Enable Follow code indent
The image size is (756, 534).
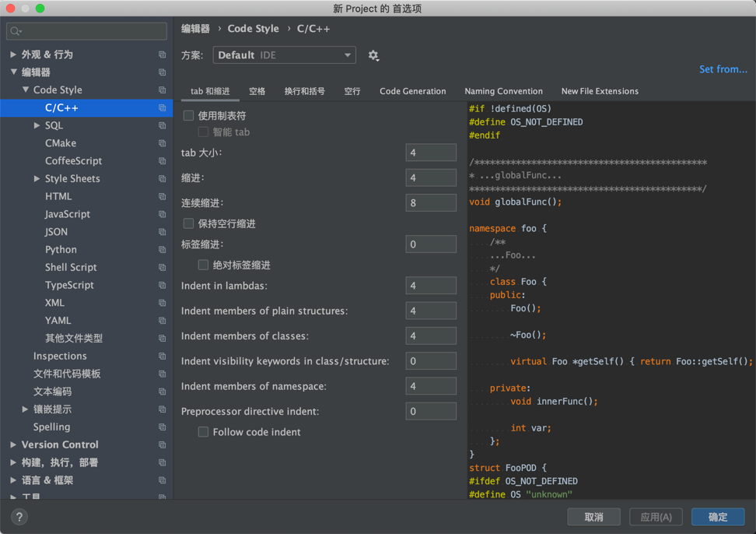[203, 430]
